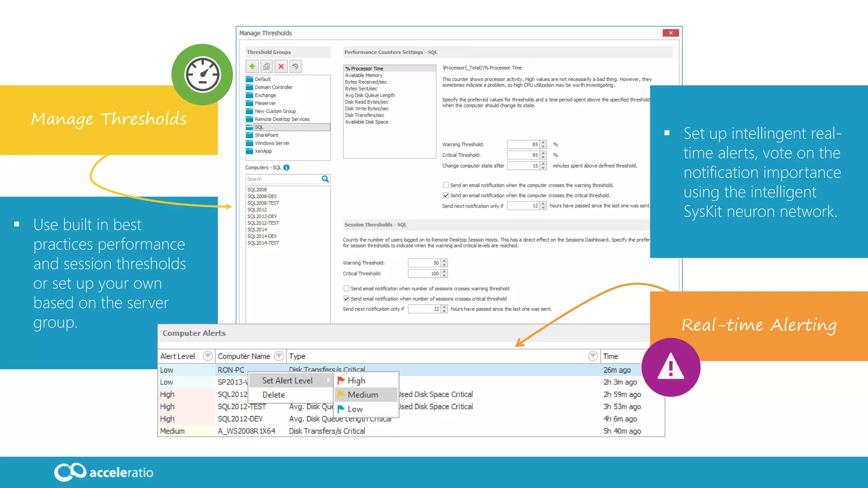Choose Delete from the context menu
This screenshot has height=488, width=868.
coord(291,395)
